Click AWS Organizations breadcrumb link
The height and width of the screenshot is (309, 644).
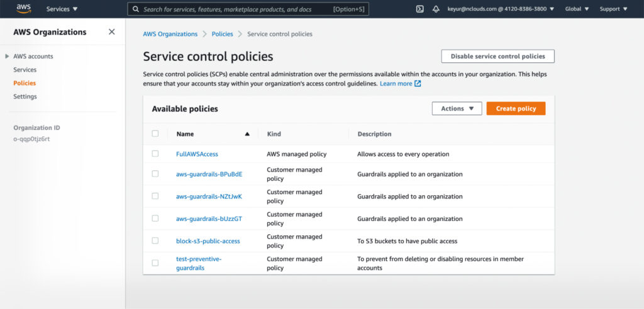click(170, 34)
